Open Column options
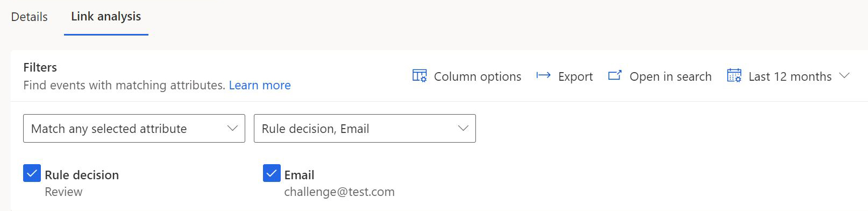The height and width of the screenshot is (211, 868). [467, 76]
